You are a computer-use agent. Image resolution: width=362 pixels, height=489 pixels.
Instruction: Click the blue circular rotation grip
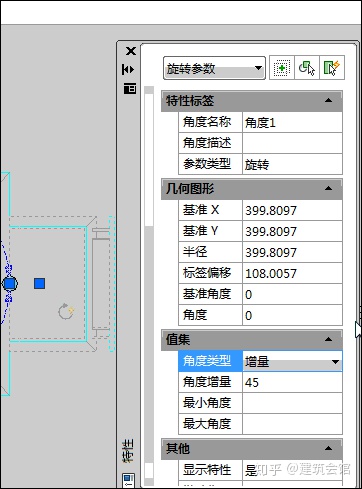tap(10, 284)
